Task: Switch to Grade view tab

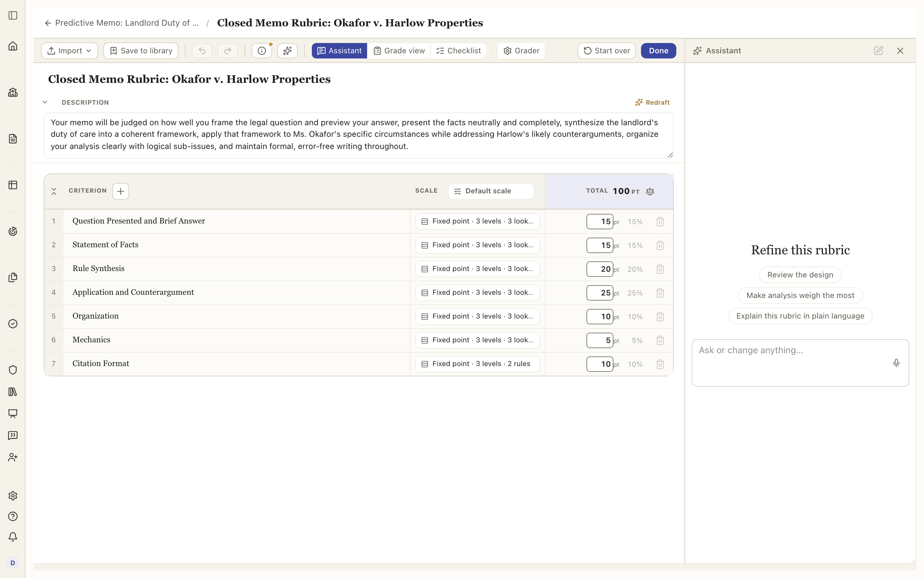Action: [x=399, y=51]
